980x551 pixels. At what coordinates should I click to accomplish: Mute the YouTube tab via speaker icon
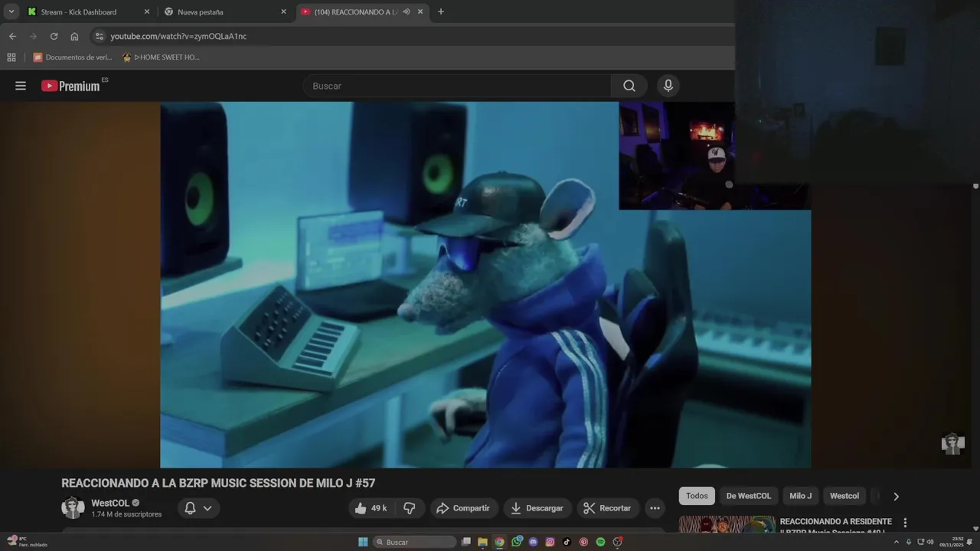tap(407, 11)
